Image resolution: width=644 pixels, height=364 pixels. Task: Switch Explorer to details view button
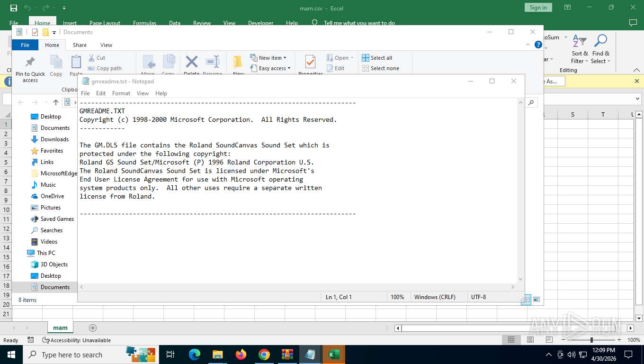coord(526,300)
